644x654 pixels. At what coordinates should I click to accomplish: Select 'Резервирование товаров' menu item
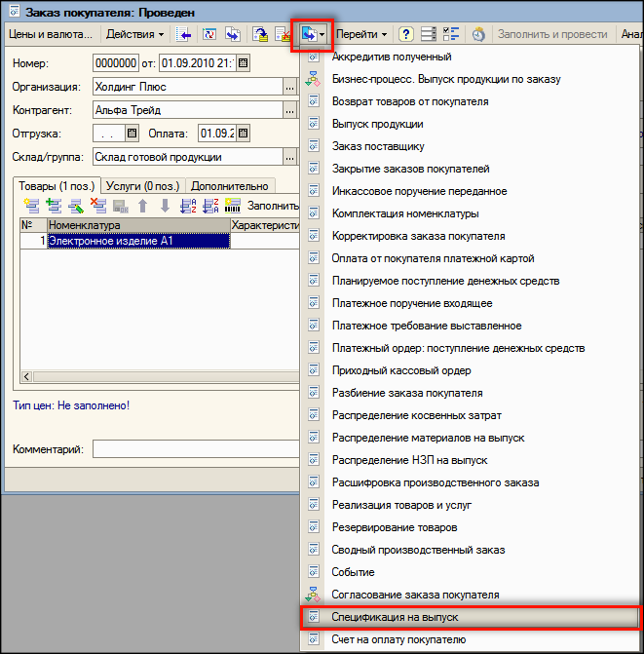[471, 527]
